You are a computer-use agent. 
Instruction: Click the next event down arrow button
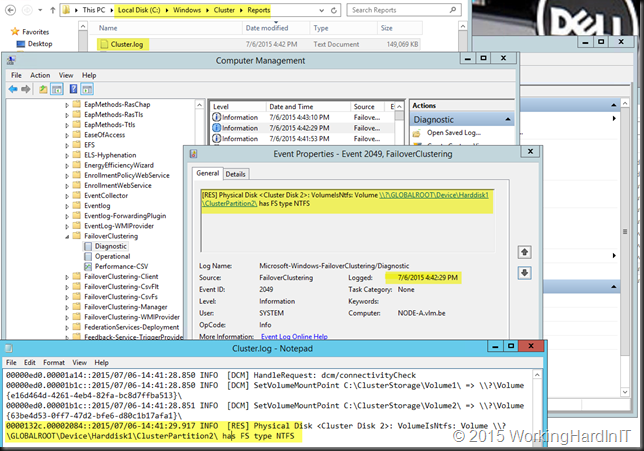click(524, 273)
